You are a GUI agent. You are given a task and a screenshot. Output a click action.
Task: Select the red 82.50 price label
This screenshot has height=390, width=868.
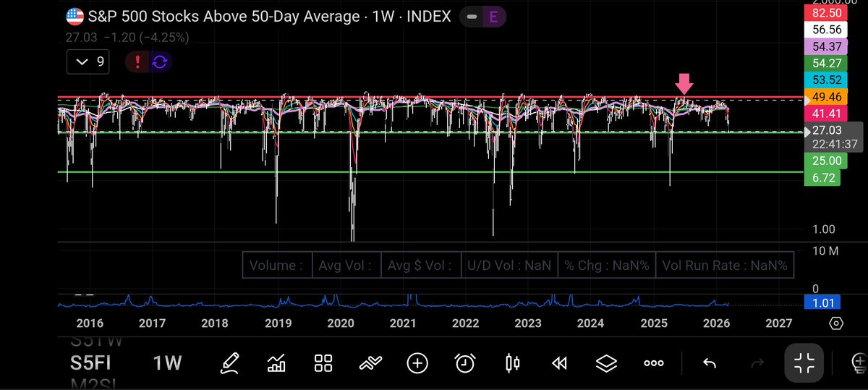pyautogui.click(x=825, y=12)
